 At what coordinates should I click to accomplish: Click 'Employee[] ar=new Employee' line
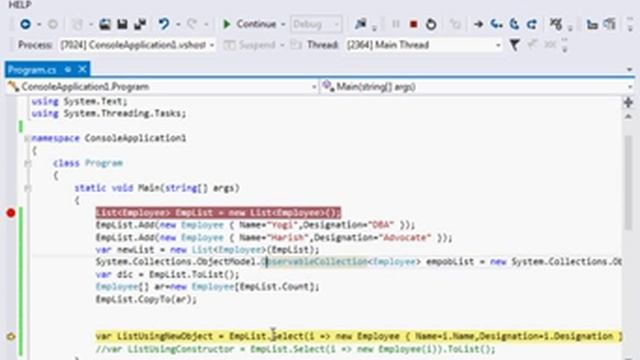pyautogui.click(x=207, y=287)
